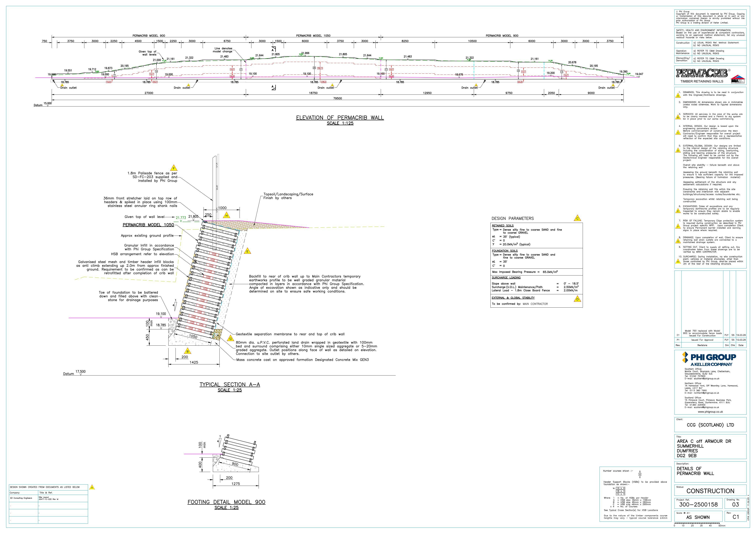Click hazard triangle B under section foundation
This screenshot has height=534, width=756.
point(188,351)
